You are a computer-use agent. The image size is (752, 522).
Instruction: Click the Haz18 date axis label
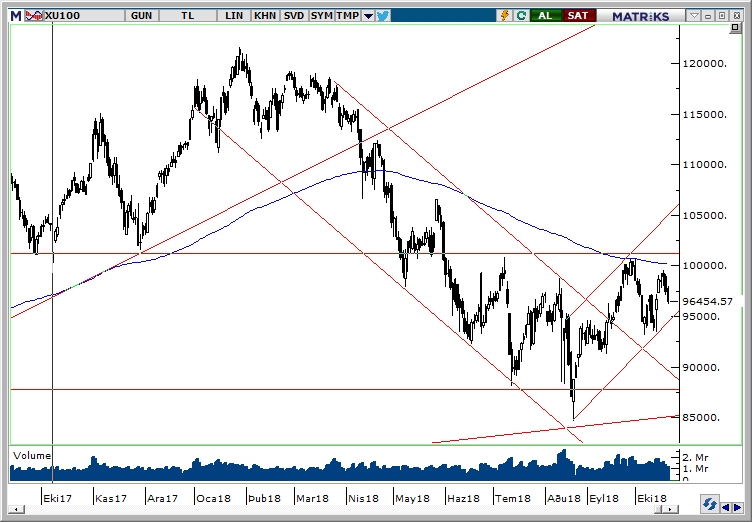(463, 498)
